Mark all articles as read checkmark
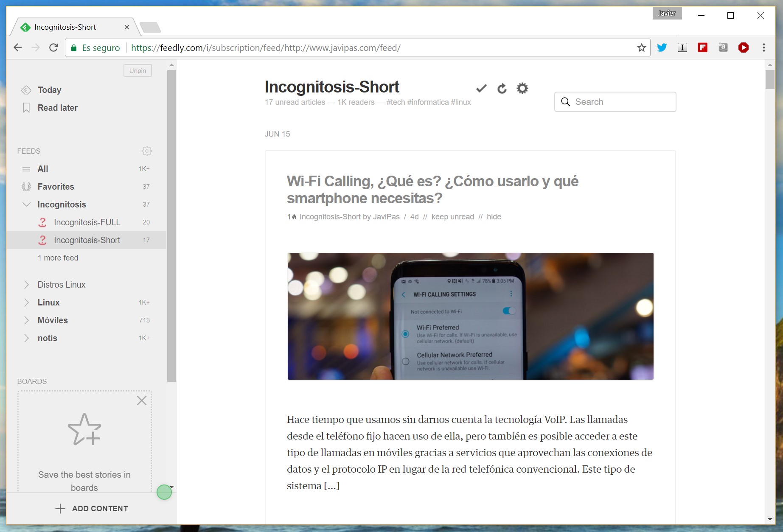The height and width of the screenshot is (532, 783). click(x=481, y=88)
